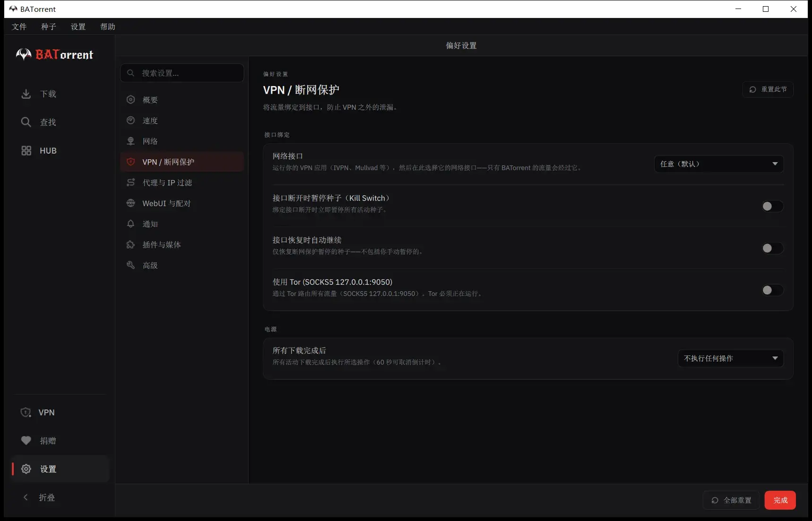
Task: Click the 所有下载完成后 setting label
Action: (299, 350)
